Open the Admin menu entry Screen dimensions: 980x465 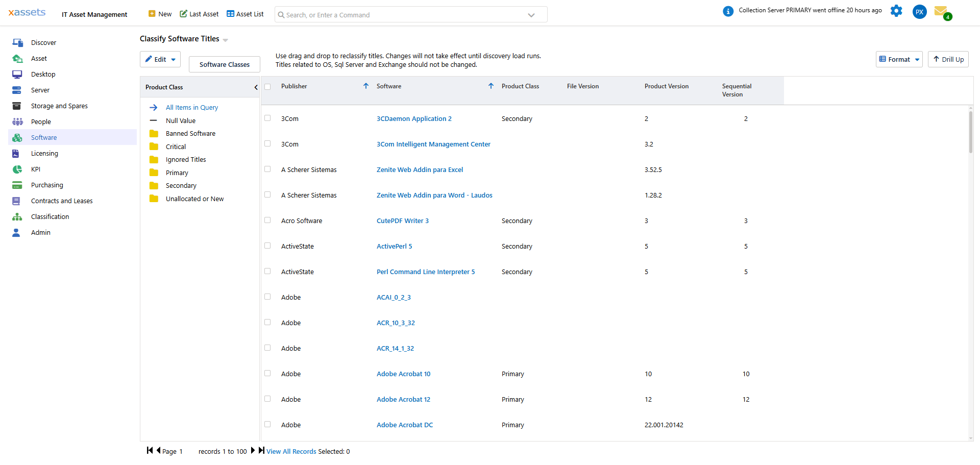pos(40,232)
